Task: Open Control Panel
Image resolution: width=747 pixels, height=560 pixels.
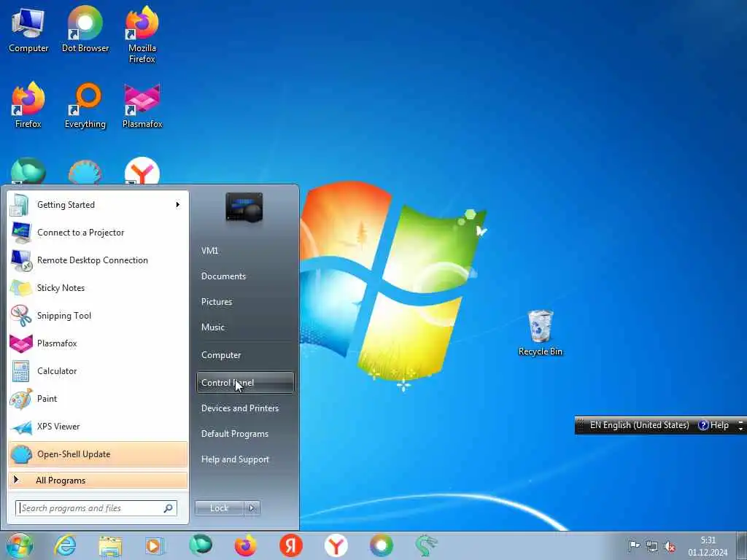Action: point(245,382)
